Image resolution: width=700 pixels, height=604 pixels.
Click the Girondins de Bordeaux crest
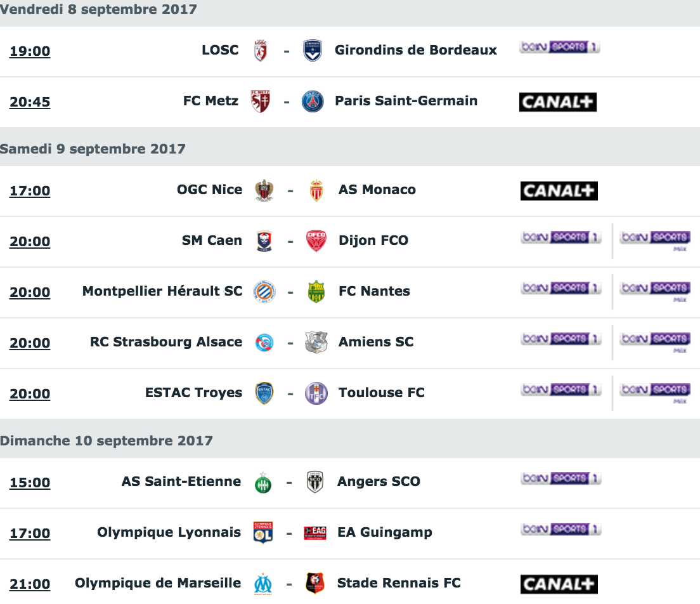[x=313, y=51]
